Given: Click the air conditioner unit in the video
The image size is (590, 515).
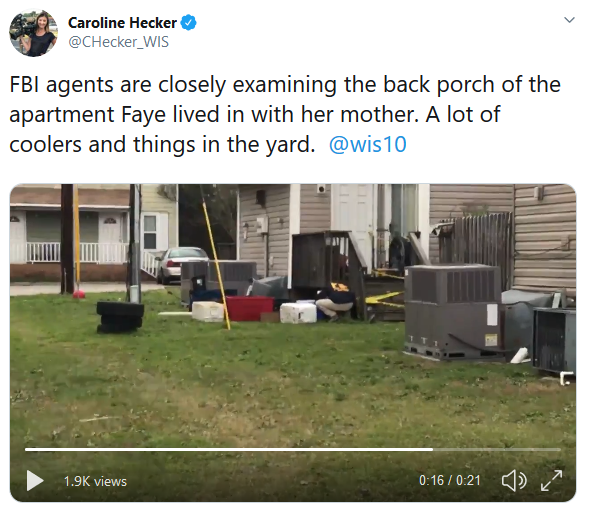Looking at the screenshot, I should point(453,311).
